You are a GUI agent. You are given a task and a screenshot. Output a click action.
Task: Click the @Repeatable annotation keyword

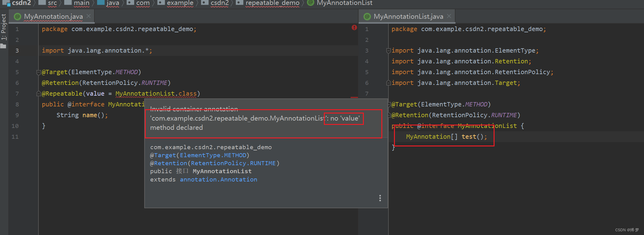coord(62,94)
